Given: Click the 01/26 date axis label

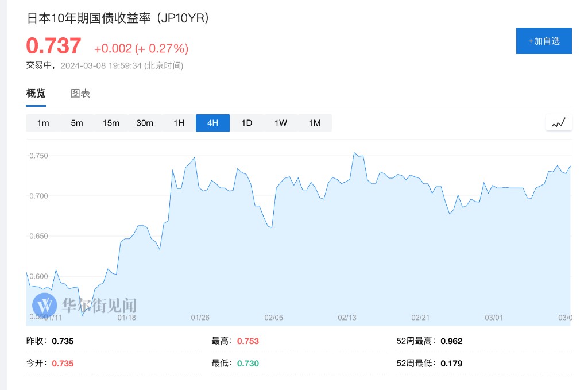Looking at the screenshot, I should [x=200, y=318].
